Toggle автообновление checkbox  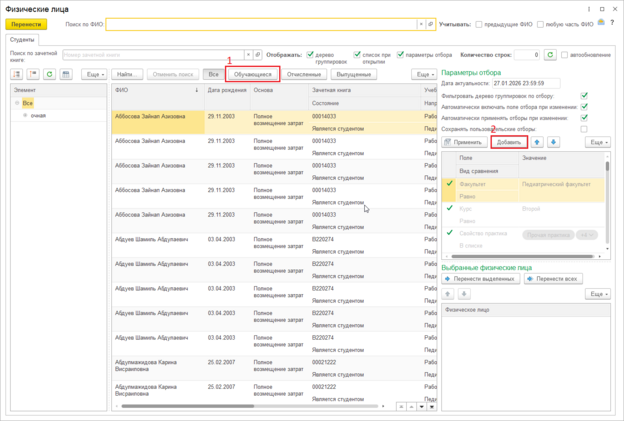(565, 55)
